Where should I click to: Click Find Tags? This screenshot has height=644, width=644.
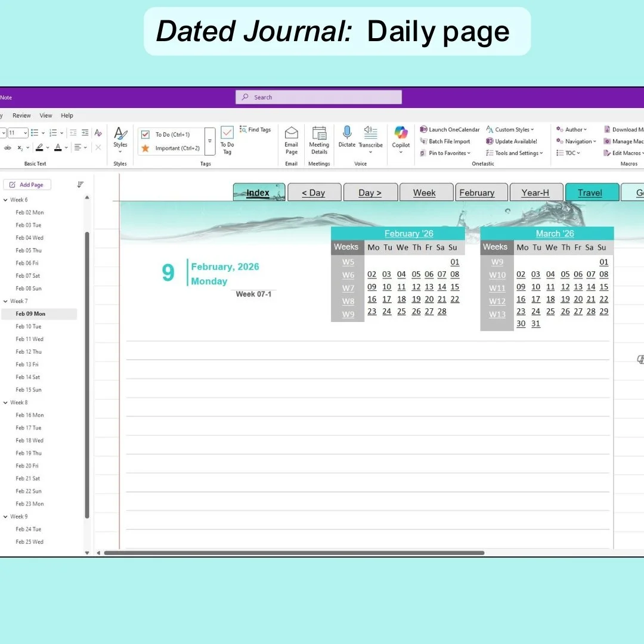coord(255,129)
